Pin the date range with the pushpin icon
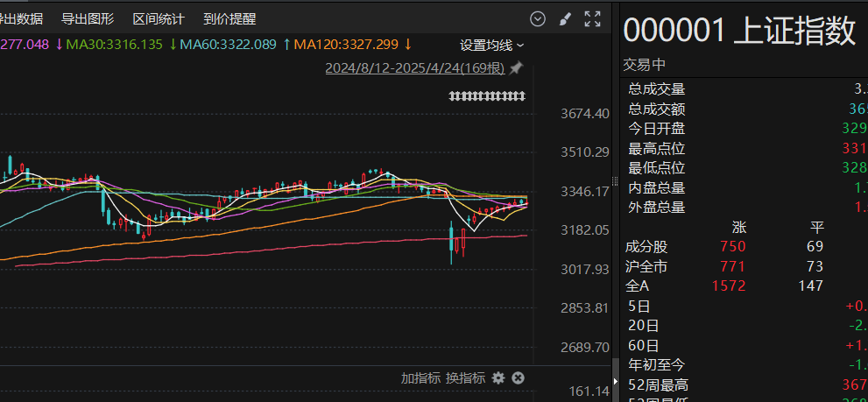Screen dimensions: 868x402 click(516, 68)
